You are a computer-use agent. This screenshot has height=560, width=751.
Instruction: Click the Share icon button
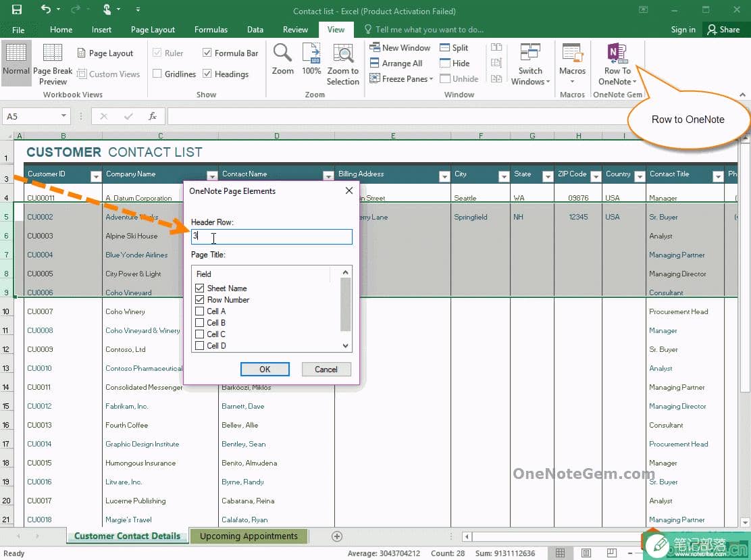click(x=724, y=30)
